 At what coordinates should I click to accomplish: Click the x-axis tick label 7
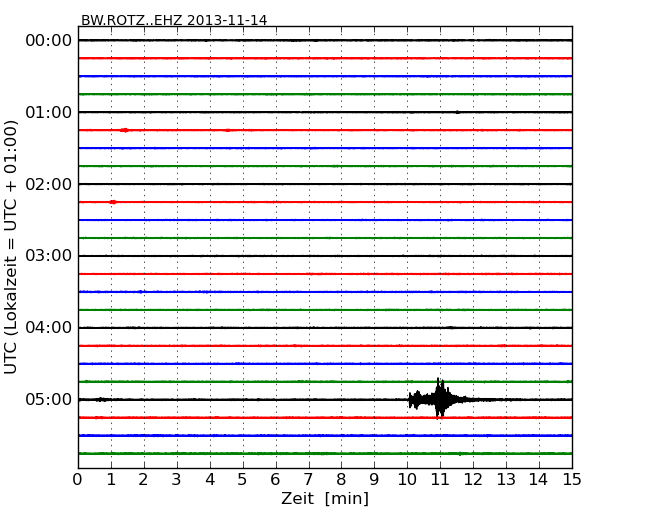tap(308, 480)
